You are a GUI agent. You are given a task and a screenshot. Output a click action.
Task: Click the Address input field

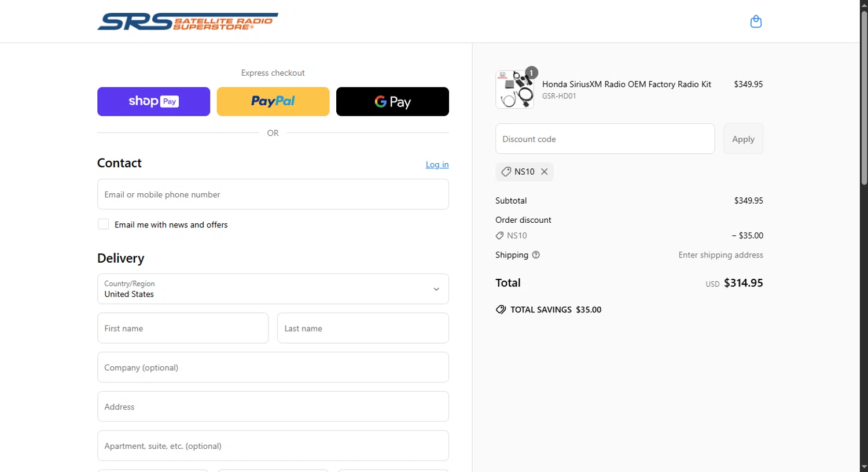pos(273,407)
